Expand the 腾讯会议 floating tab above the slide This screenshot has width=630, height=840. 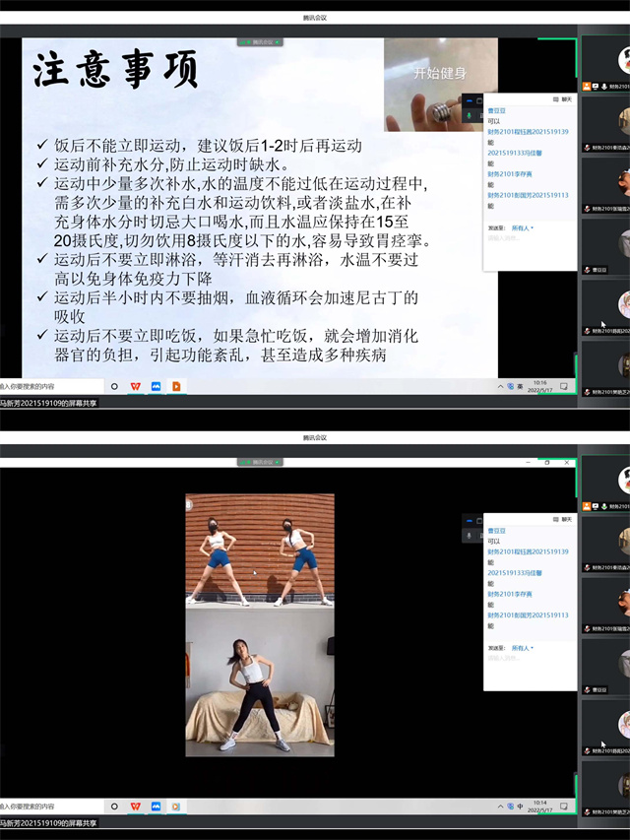(260, 41)
